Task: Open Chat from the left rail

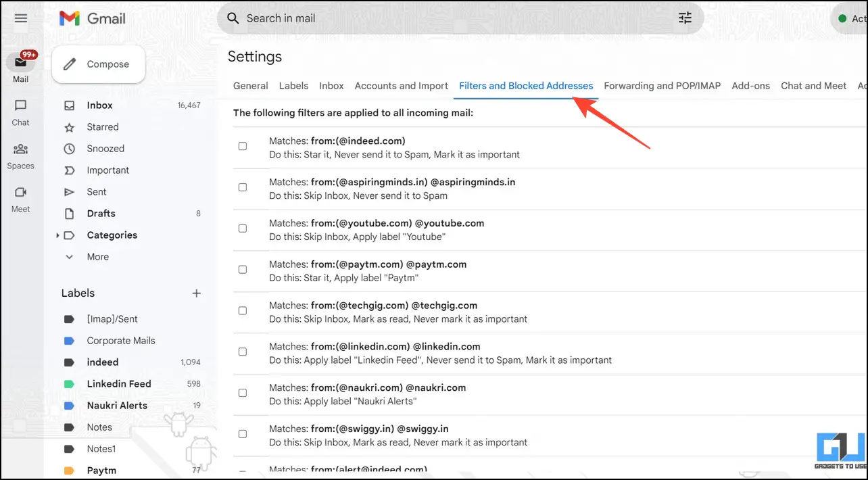Action: point(20,112)
